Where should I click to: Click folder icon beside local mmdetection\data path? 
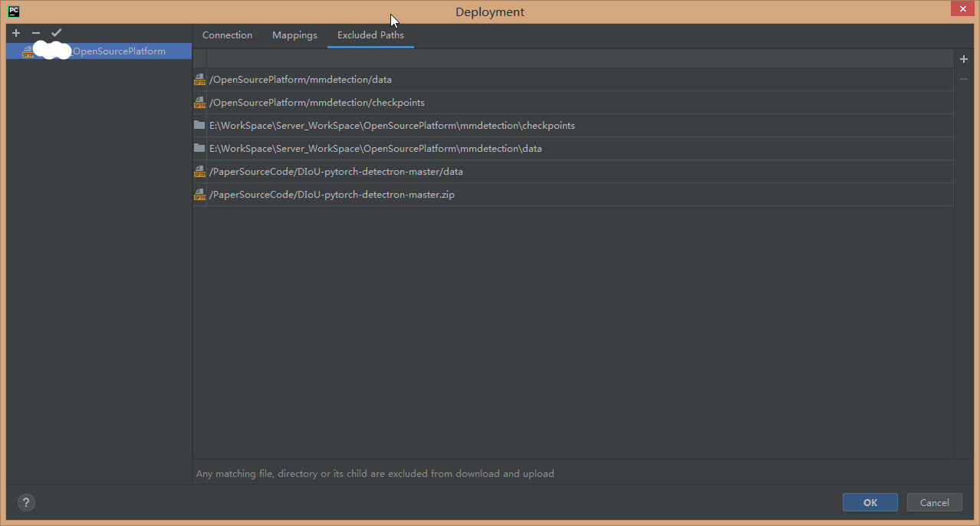click(199, 148)
